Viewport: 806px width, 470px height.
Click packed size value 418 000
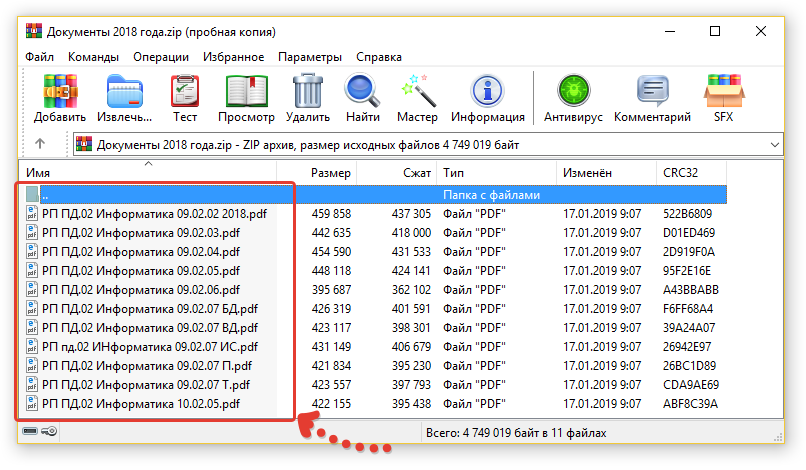click(411, 232)
